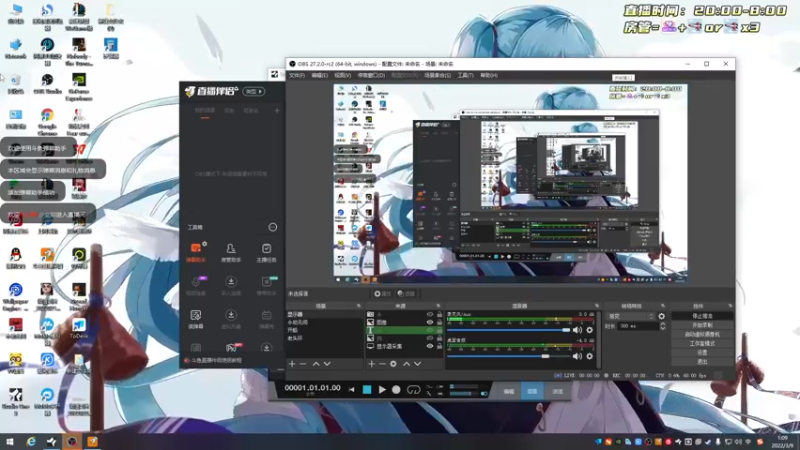
Task: Click the 停止推流 button in OBS controls
Action: click(x=702, y=316)
